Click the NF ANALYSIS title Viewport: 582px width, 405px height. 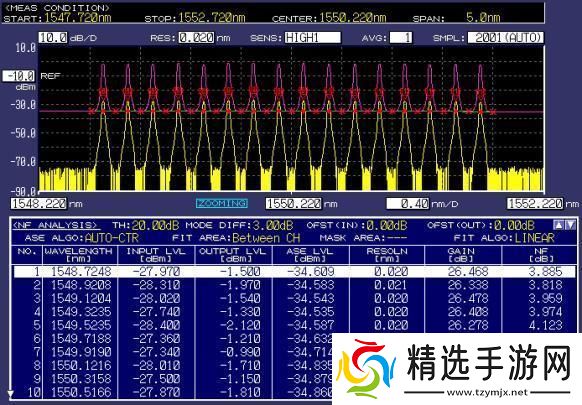pos(56,225)
